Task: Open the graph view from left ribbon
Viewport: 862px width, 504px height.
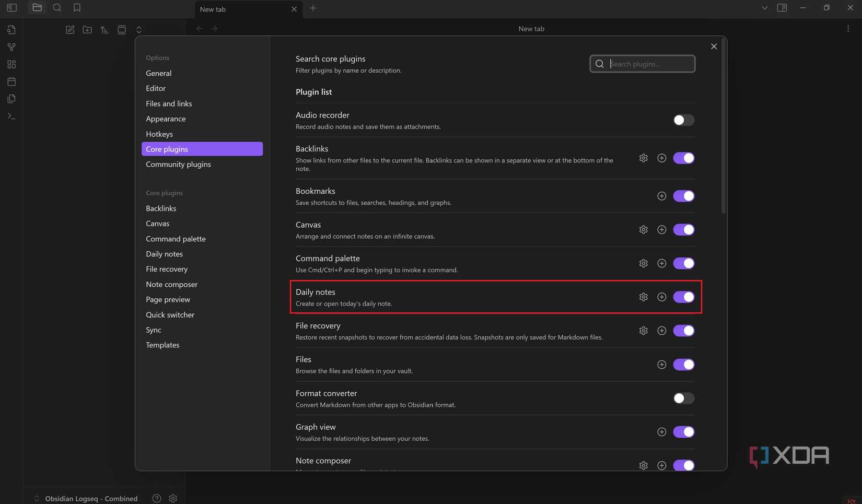Action: [x=11, y=47]
